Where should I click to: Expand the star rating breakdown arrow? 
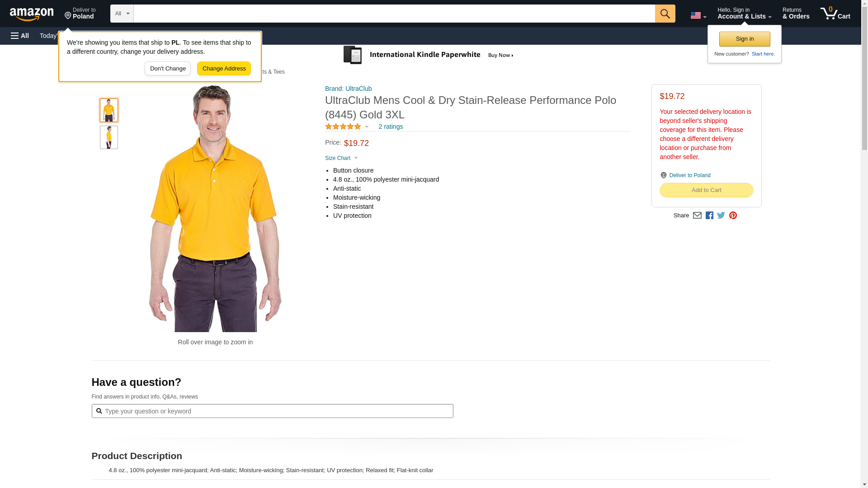tap(367, 127)
